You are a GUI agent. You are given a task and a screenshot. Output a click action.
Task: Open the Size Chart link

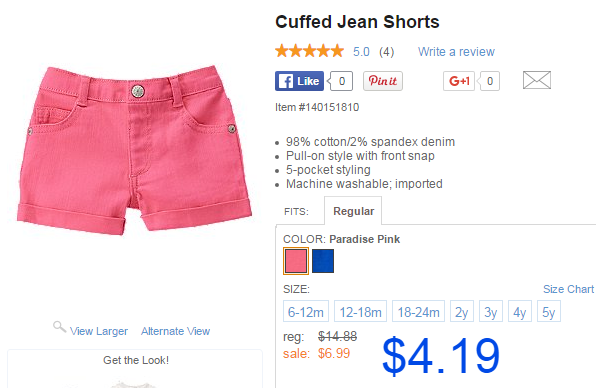tap(568, 289)
